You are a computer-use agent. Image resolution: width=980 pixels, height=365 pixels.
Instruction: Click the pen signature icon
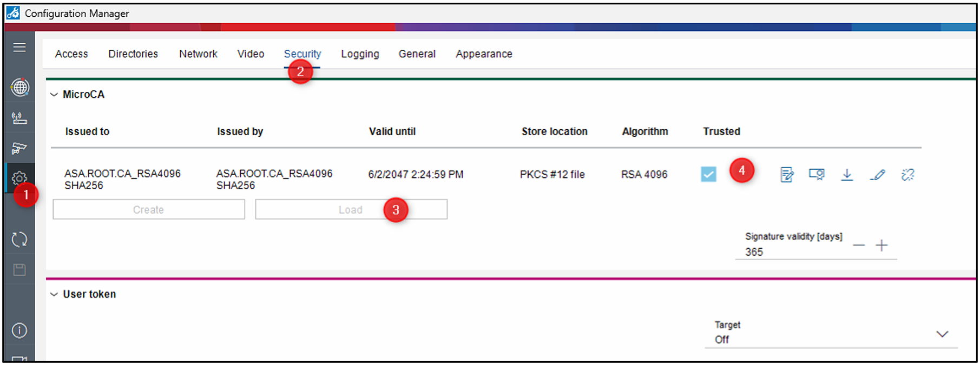coord(877,175)
